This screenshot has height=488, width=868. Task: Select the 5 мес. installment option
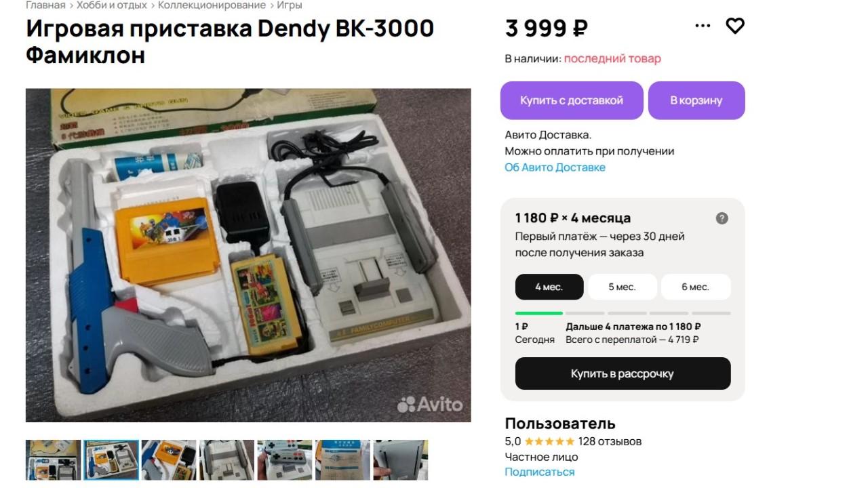[x=622, y=287]
